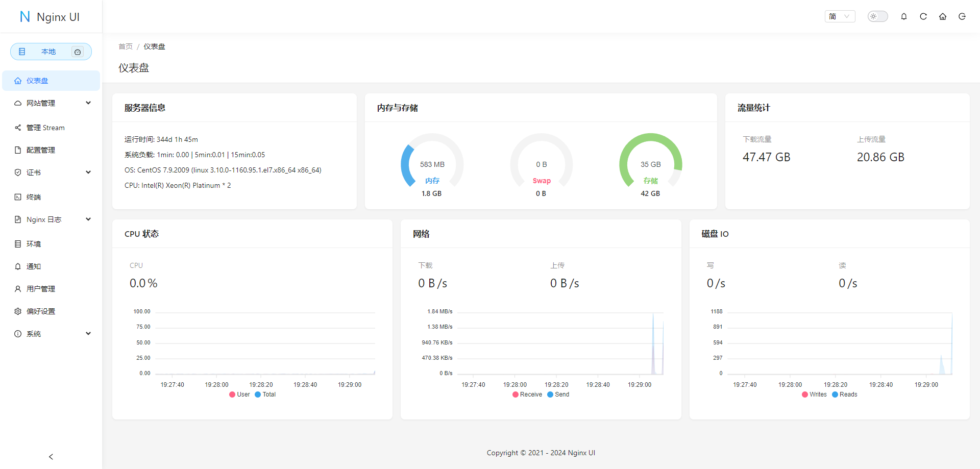This screenshot has height=469, width=980.
Task: Click the dashboard gauge icon beside 本地
Action: 78,52
